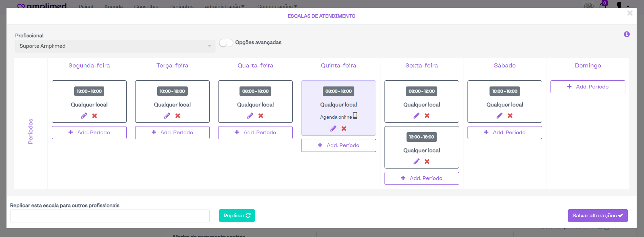644x237 pixels.
Task: Click Add. Período under Domingo
Action: (588, 87)
